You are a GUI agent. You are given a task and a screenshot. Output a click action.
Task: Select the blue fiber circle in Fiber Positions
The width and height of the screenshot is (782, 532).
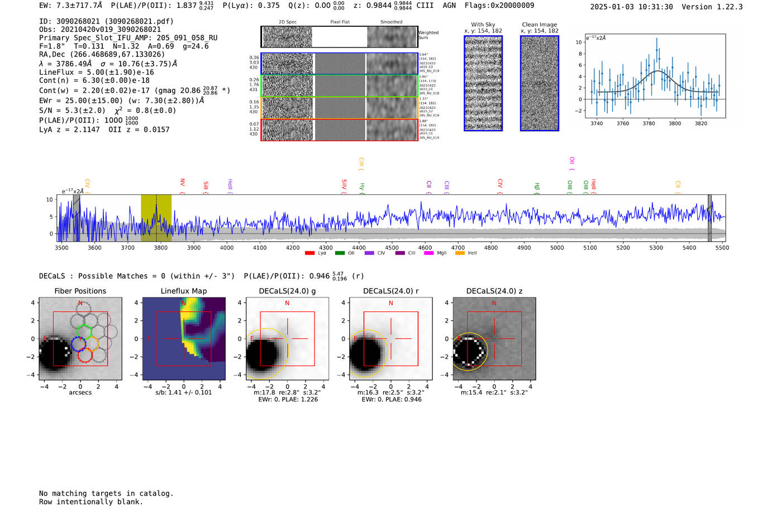click(78, 344)
